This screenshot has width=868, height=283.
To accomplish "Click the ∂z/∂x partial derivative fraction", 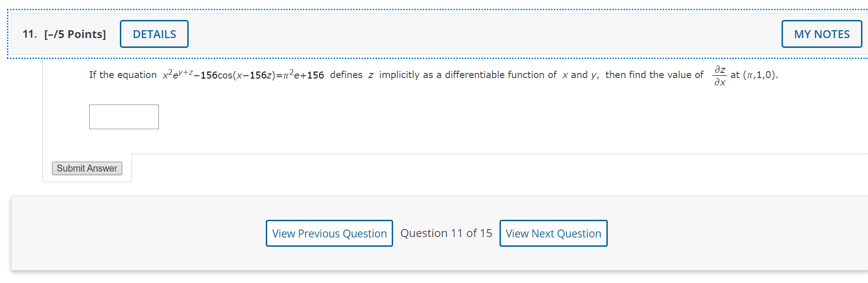I will pyautogui.click(x=720, y=75).
